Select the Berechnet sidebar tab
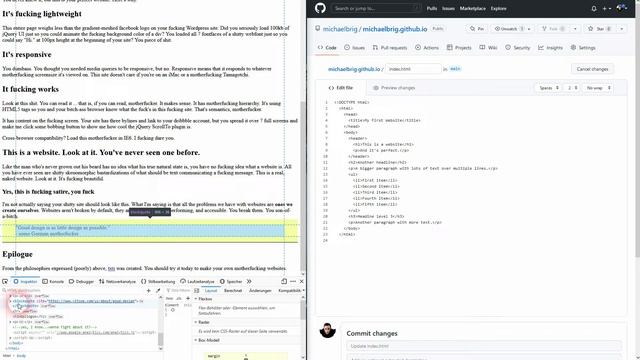 coord(233,291)
